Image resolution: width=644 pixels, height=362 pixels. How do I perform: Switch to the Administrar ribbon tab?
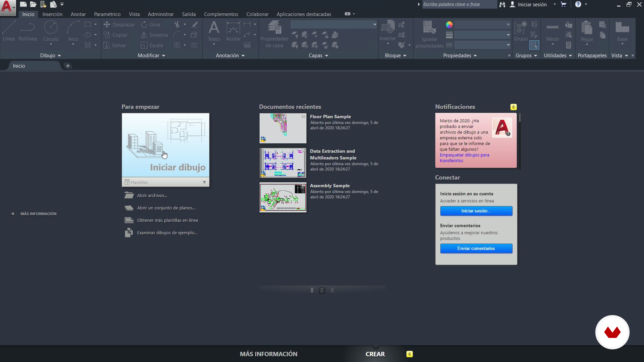tap(160, 14)
